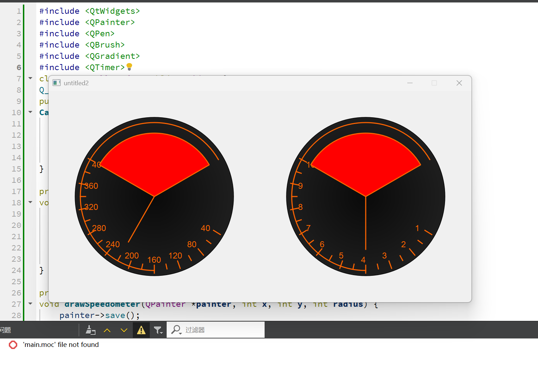
Task: Click the red error icon beside main.moc
Action: point(13,345)
